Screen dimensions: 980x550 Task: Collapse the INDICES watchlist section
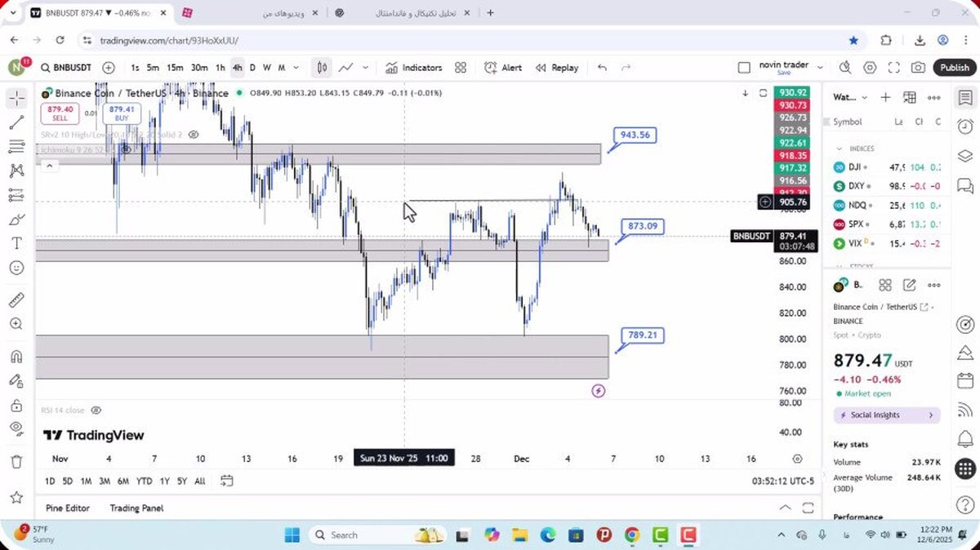point(839,149)
